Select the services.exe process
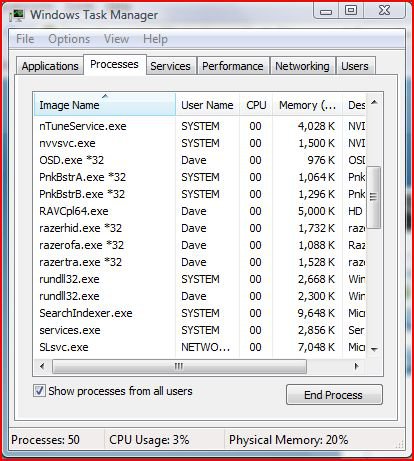414x461 pixels. tap(200, 330)
